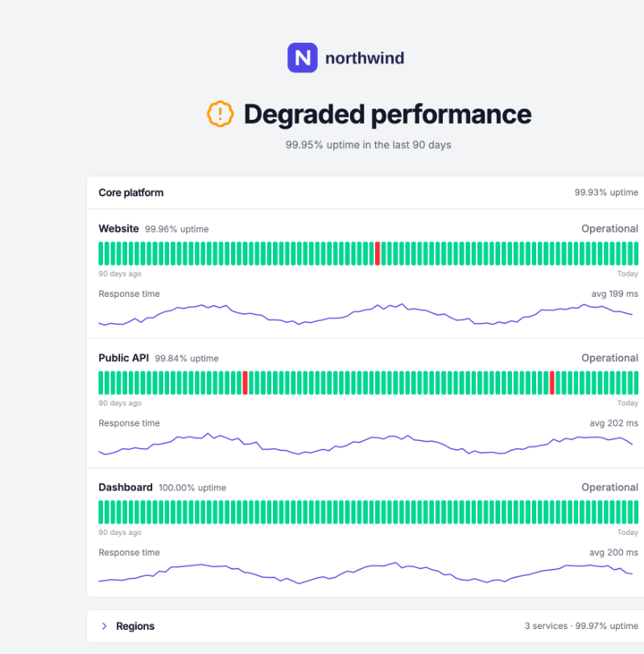Click the Core platform heading

(x=131, y=193)
